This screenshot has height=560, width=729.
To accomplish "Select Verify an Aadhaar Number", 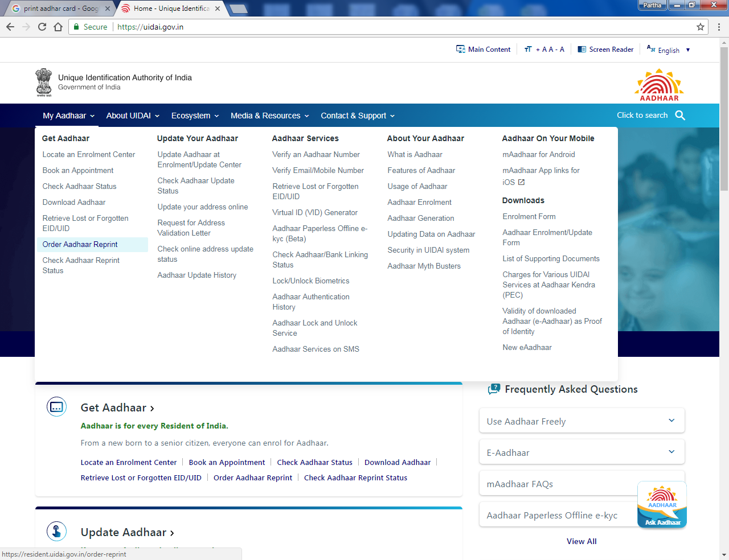I will [x=316, y=154].
